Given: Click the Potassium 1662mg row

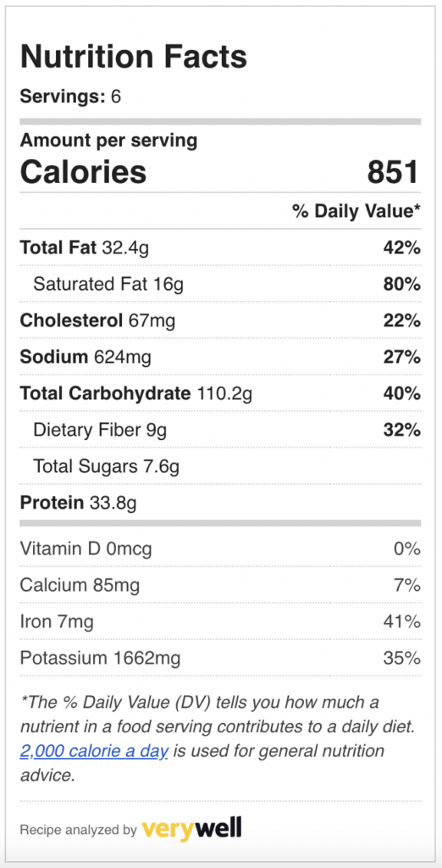Looking at the screenshot, I should coord(220,658).
